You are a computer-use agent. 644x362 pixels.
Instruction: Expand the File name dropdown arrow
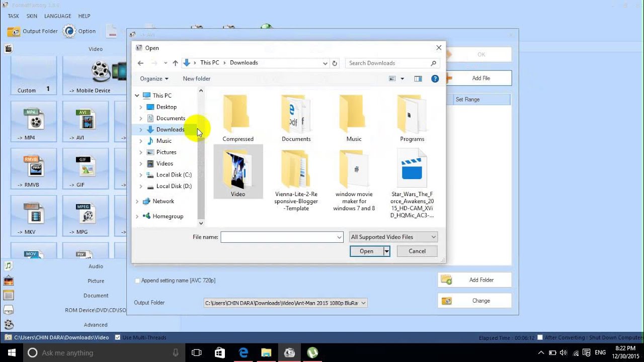point(340,237)
